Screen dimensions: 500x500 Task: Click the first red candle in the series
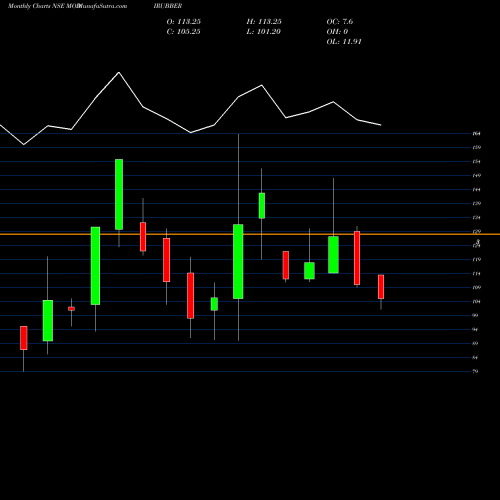24,338
